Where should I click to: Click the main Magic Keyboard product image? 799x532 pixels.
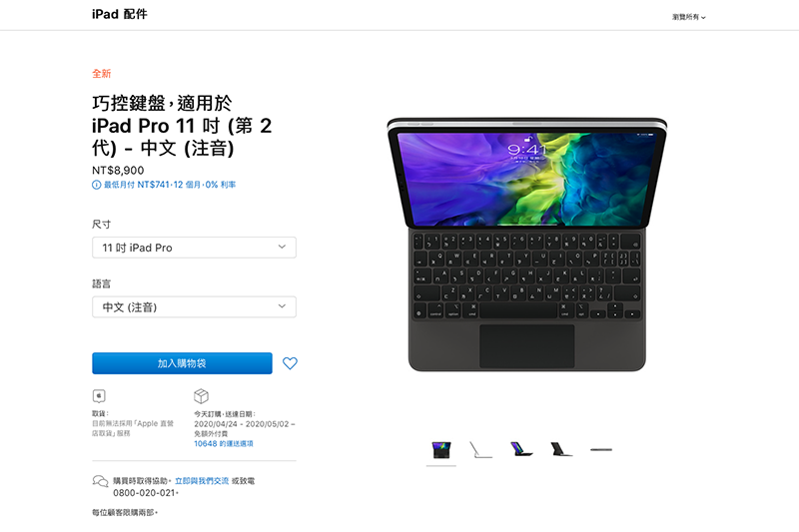tap(527, 245)
